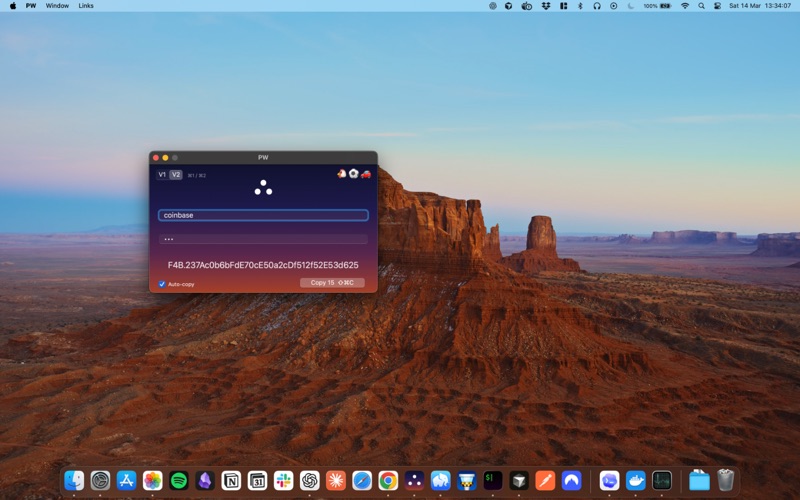Open Finder from the Dock
The image size is (800, 500).
74,480
